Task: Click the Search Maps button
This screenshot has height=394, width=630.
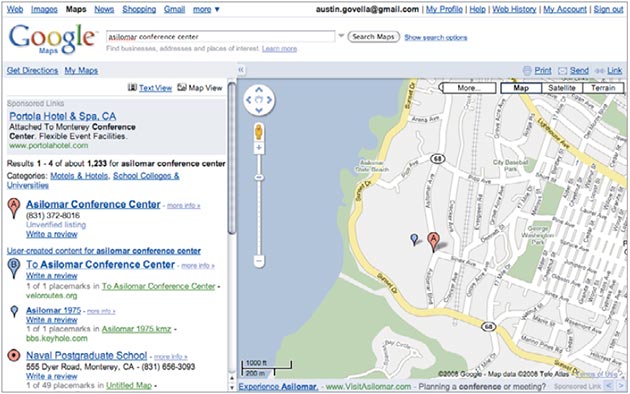Action: click(x=373, y=37)
